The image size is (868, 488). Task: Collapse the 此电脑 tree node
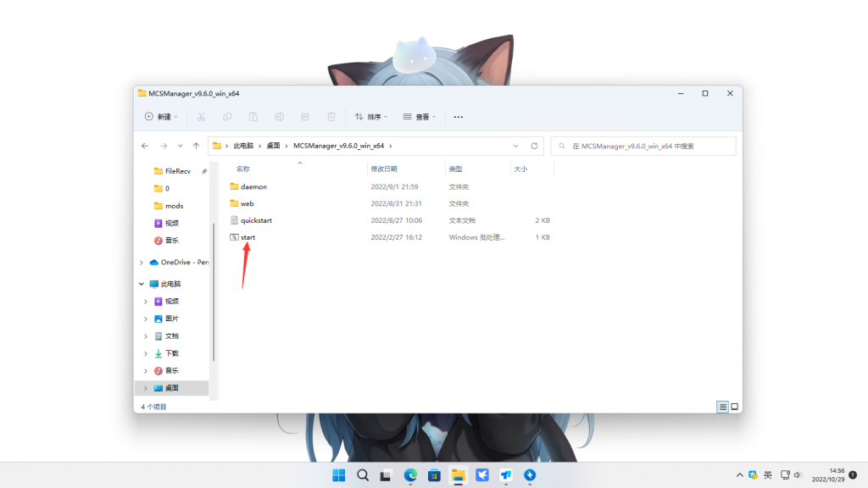[x=142, y=284]
